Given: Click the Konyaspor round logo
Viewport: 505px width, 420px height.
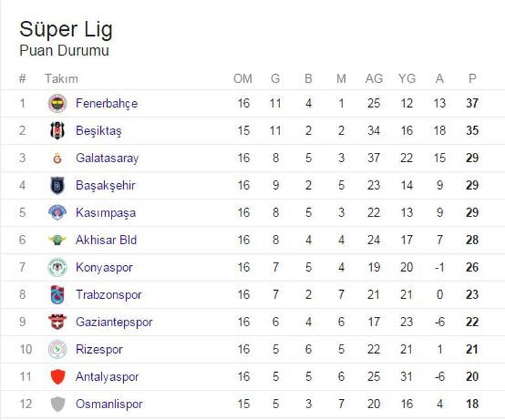Looking at the screenshot, I should click(57, 267).
